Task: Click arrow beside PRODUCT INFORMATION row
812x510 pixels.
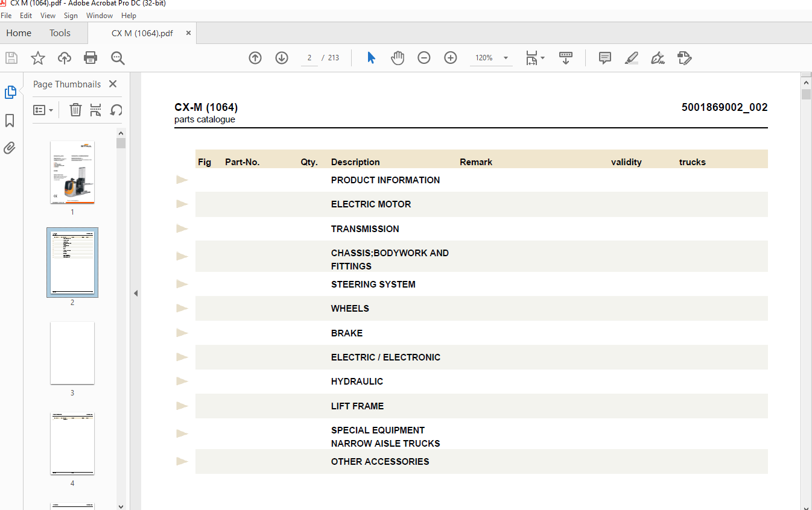Action: click(x=182, y=180)
